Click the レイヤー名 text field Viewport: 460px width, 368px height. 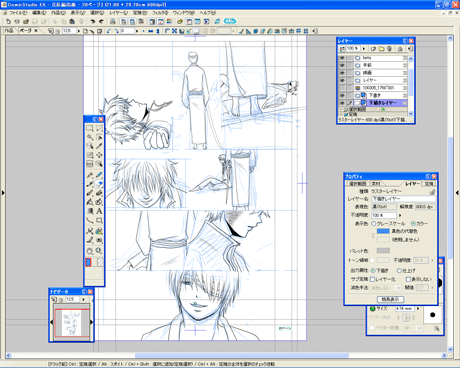click(403, 199)
